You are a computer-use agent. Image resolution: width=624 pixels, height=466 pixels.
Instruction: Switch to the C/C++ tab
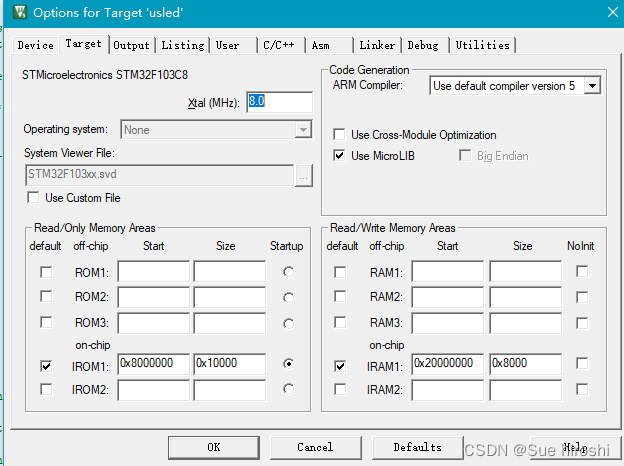(279, 45)
